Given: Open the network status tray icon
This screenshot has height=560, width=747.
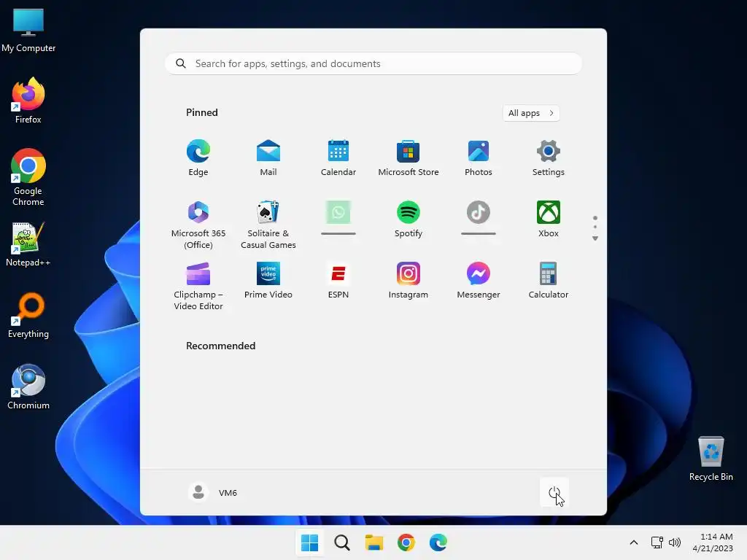Looking at the screenshot, I should click(657, 542).
